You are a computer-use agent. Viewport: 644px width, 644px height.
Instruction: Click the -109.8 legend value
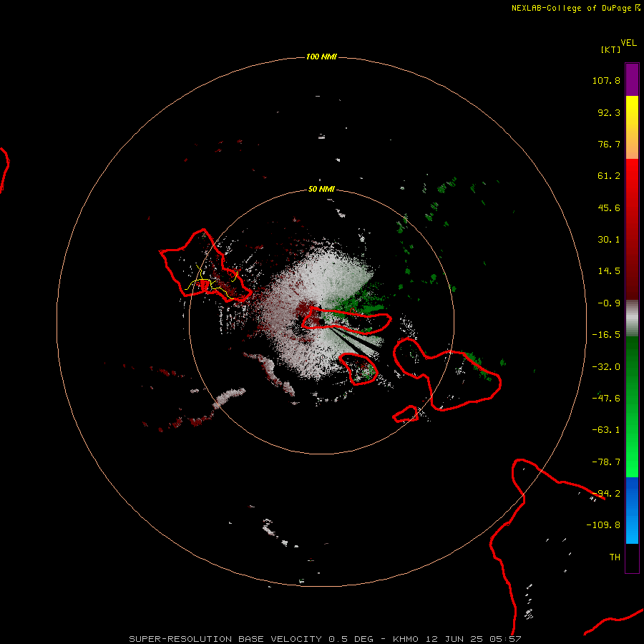(x=603, y=525)
